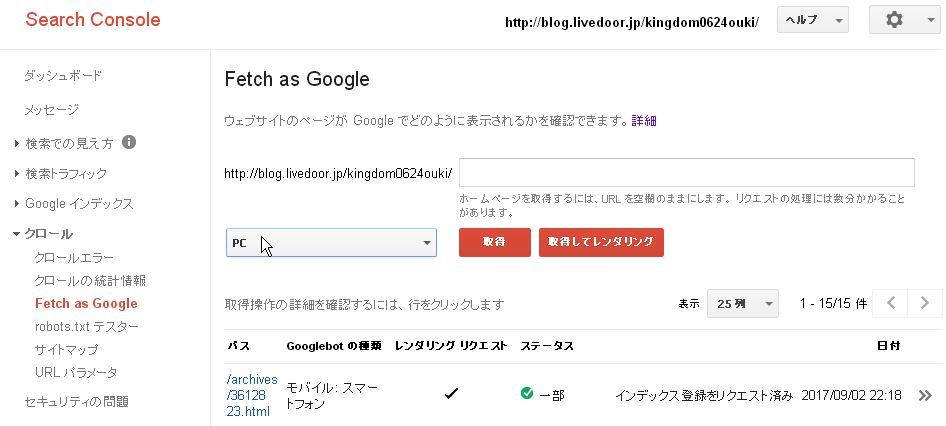
Task: Open the /archives/3612823.html path link
Action: (x=251, y=395)
